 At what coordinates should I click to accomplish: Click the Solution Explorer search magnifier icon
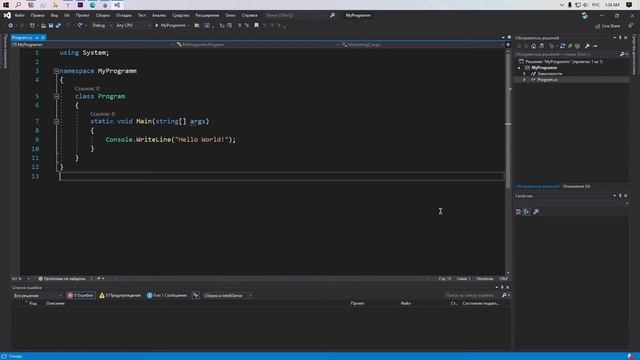point(622,54)
